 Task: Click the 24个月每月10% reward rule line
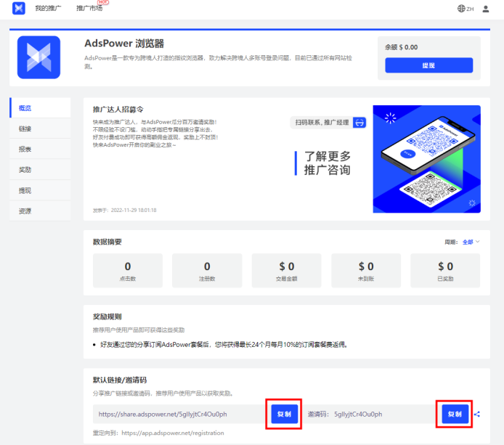pyautogui.click(x=224, y=345)
